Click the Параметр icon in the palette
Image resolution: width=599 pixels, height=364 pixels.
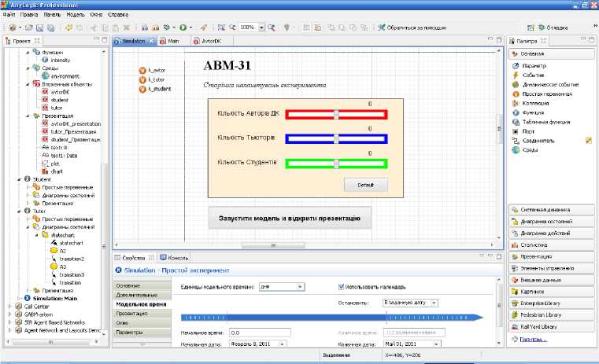pos(515,66)
